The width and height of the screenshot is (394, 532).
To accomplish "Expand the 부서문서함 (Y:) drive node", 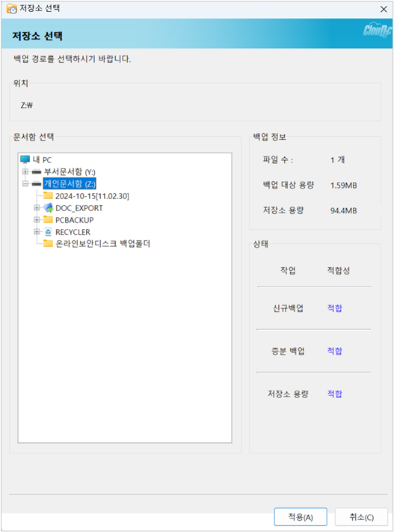I will 25,171.
